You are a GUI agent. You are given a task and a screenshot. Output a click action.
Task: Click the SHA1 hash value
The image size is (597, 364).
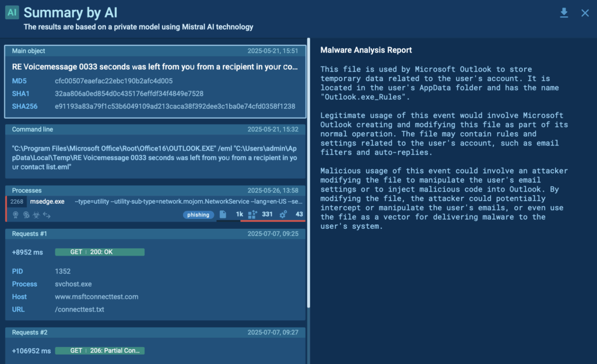point(129,94)
